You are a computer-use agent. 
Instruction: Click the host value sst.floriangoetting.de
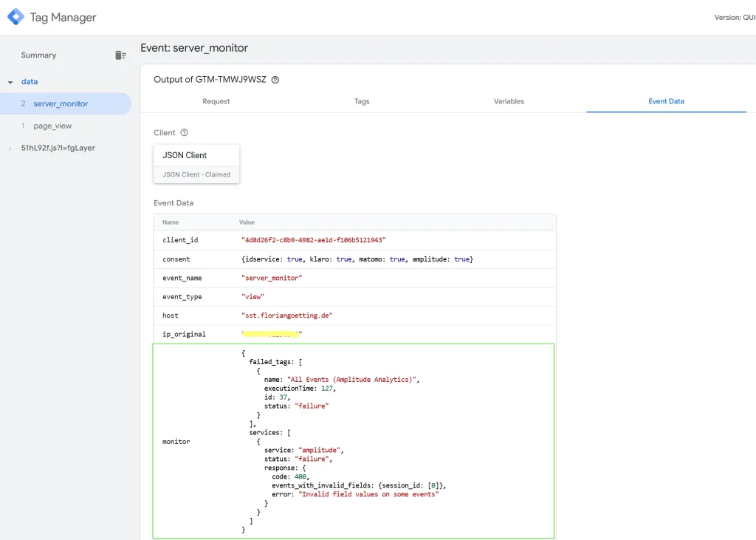287,315
